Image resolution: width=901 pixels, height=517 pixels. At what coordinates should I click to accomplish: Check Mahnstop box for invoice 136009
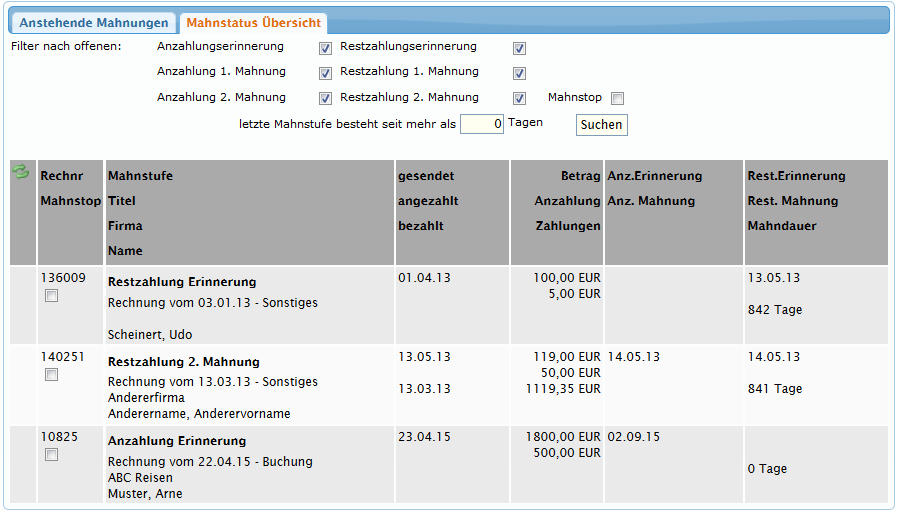tap(52, 296)
